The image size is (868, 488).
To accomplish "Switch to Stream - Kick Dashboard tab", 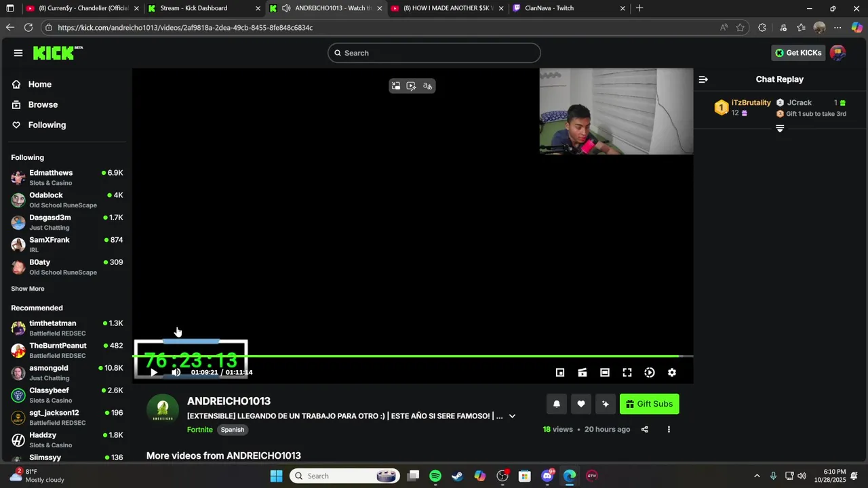I will click(x=203, y=8).
